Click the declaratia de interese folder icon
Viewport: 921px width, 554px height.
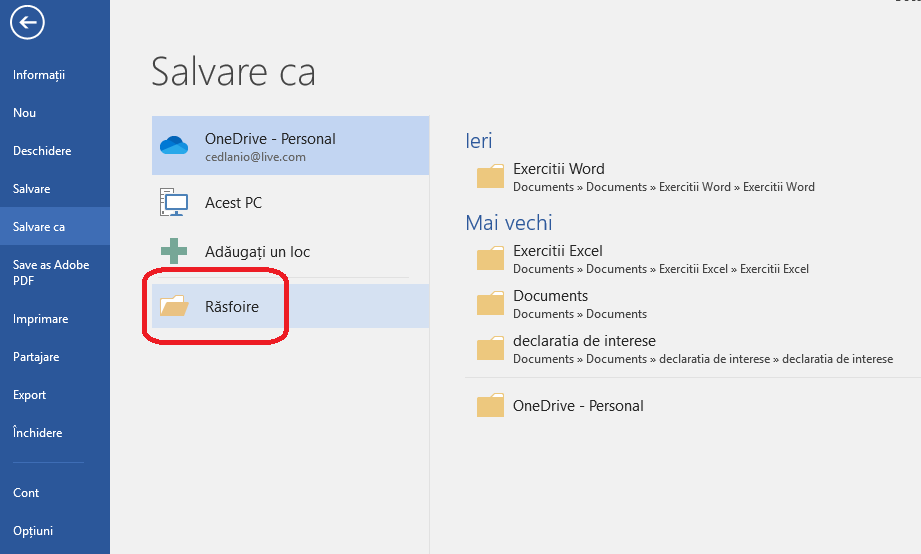(490, 349)
